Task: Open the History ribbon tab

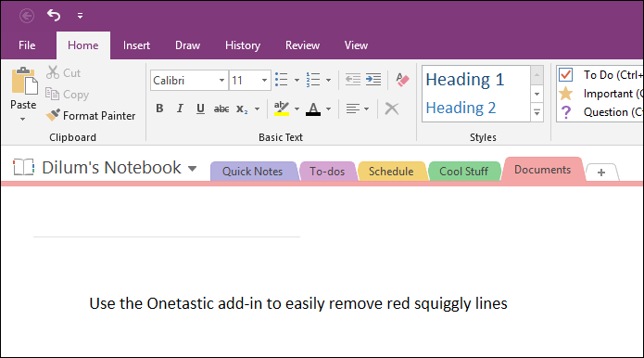Action: click(243, 45)
